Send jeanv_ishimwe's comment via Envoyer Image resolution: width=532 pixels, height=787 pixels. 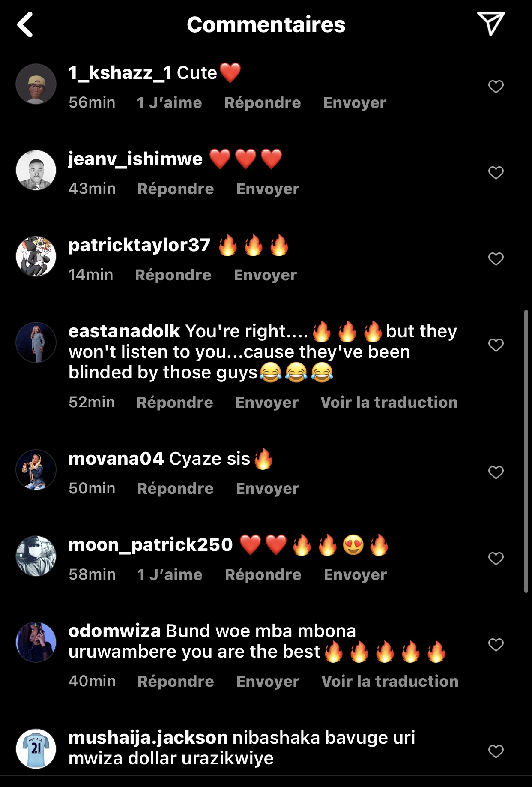coord(268,189)
